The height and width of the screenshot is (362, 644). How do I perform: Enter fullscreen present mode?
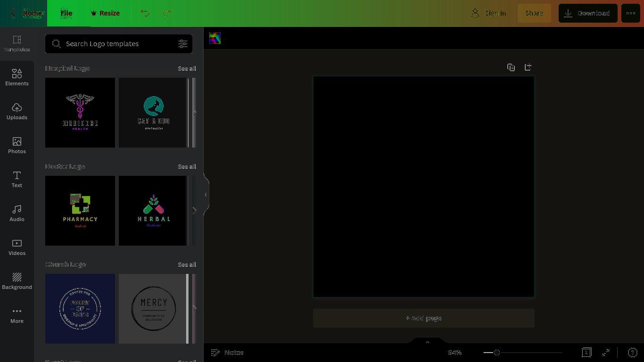pos(606,353)
